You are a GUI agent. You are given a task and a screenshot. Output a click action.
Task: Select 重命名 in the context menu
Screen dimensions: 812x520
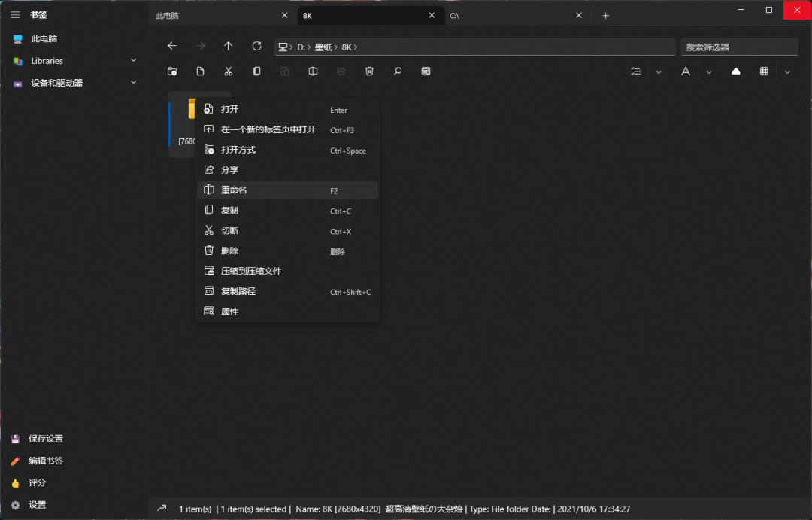click(x=234, y=190)
